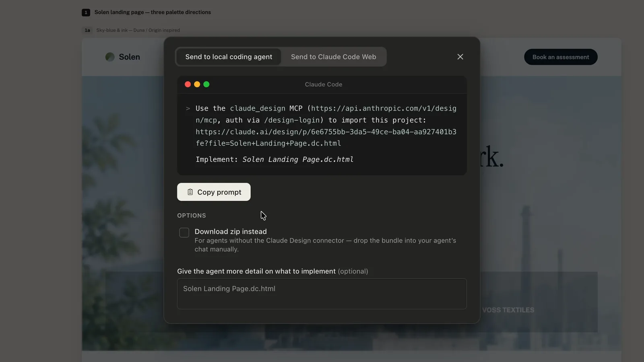Select the 1a variant badge
Screen dimensions: 644x362
coord(87,30)
